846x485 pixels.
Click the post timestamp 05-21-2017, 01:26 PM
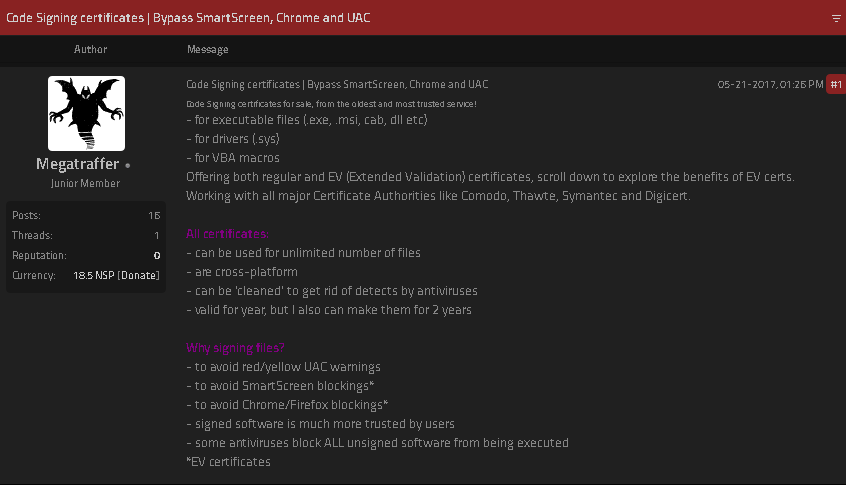click(x=770, y=85)
